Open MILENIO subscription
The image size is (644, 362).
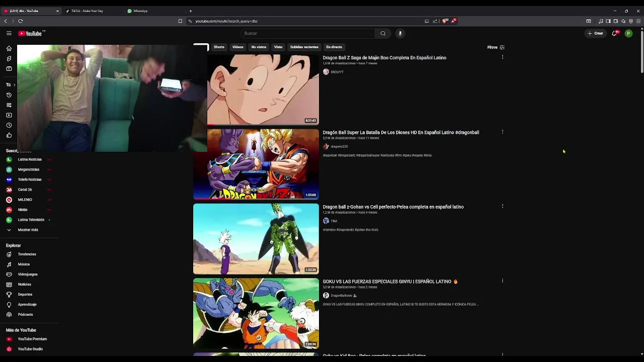(28, 200)
